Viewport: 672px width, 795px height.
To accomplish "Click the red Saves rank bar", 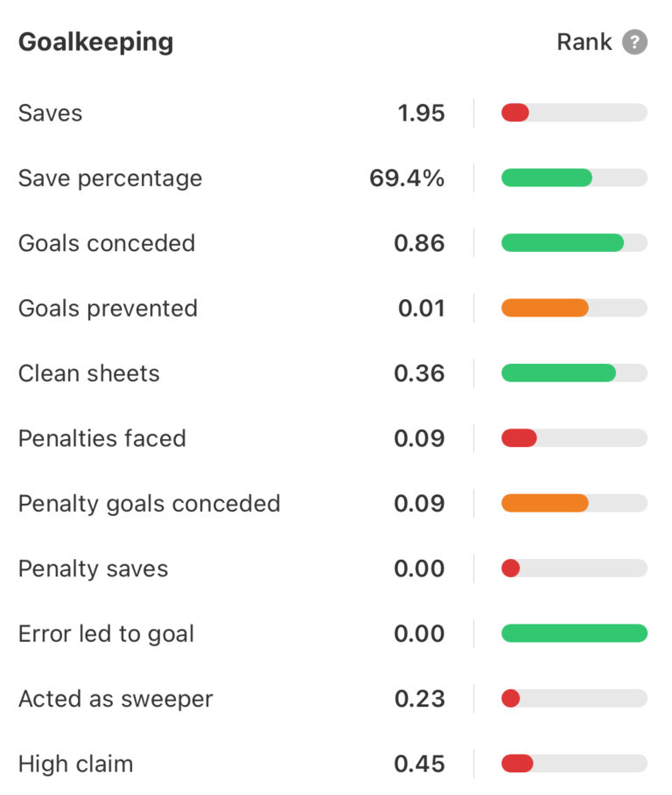I will point(515,113).
